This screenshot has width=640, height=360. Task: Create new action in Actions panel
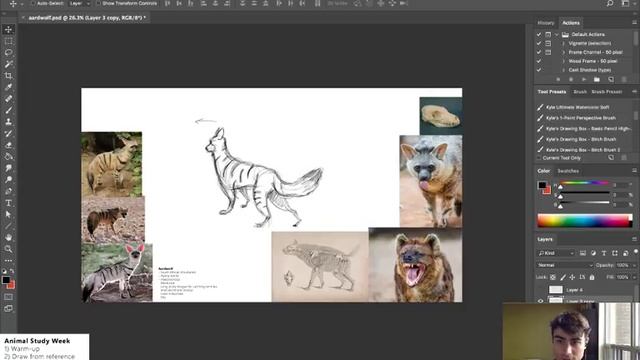coord(611,79)
